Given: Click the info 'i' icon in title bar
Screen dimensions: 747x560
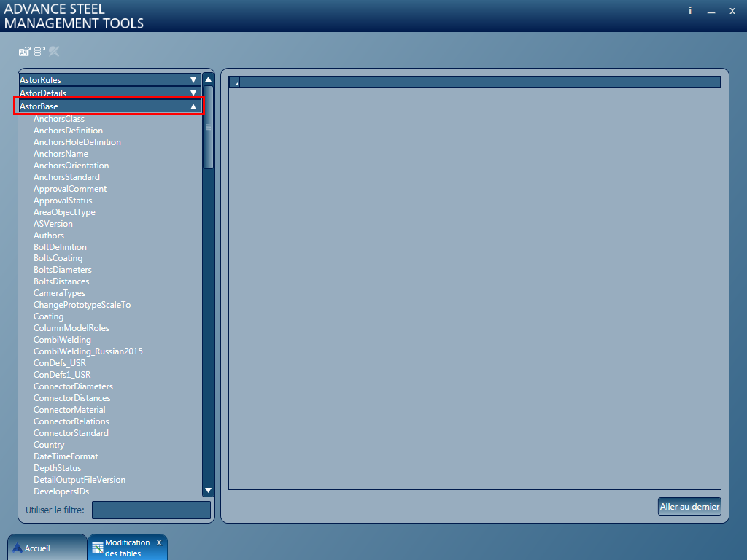Looking at the screenshot, I should (x=690, y=11).
